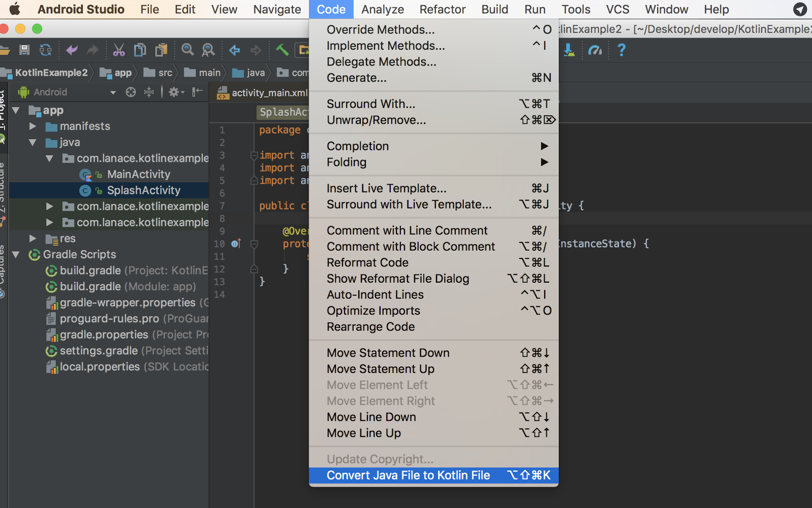Open the SDK Manager icon
812x508 pixels.
569,50
